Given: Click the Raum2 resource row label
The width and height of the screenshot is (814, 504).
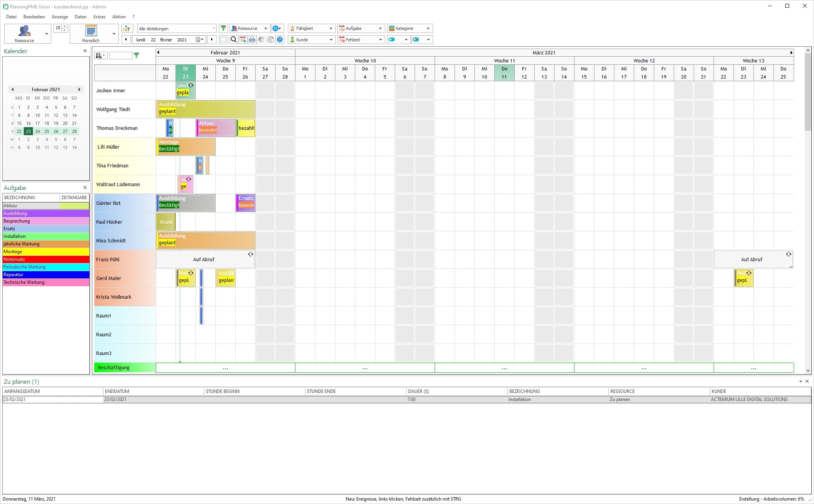Looking at the screenshot, I should pyautogui.click(x=125, y=334).
